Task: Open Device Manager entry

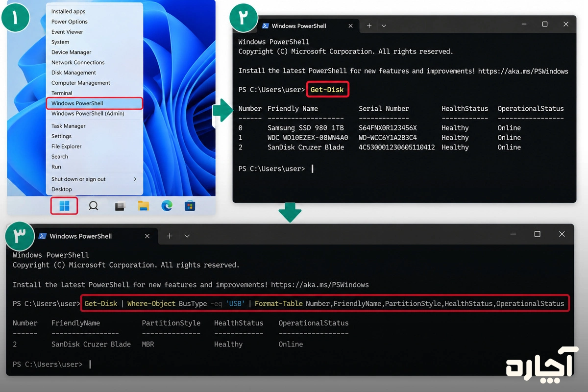Action: point(72,52)
